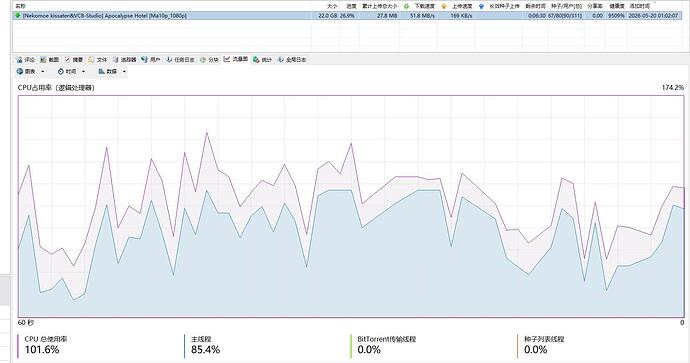
Task: Sort by the 名称 (name) column header
Action: [20, 6]
